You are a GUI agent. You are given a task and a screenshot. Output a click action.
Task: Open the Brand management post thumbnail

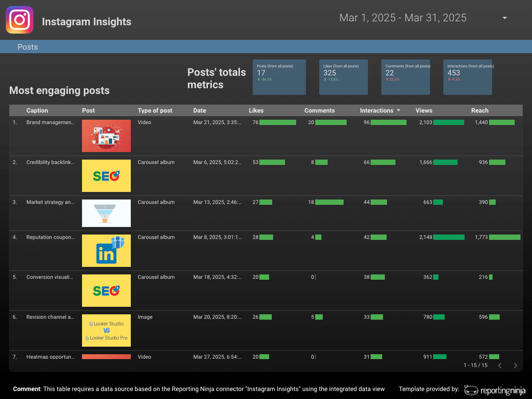[106, 136]
